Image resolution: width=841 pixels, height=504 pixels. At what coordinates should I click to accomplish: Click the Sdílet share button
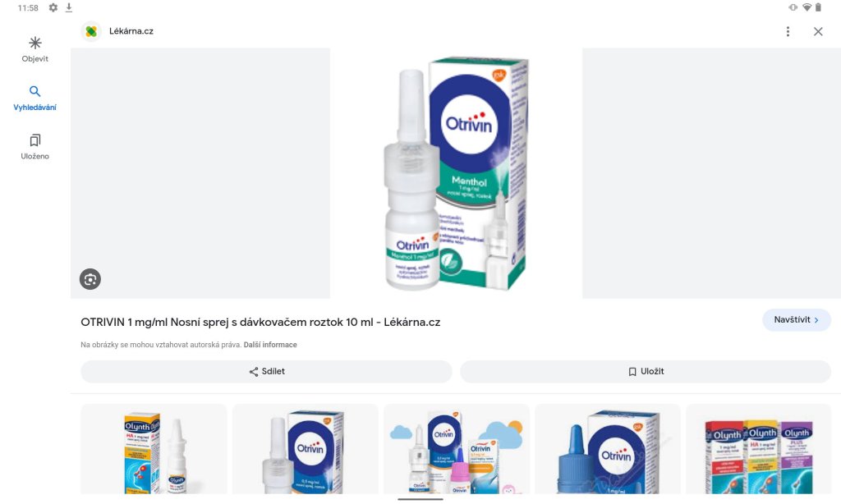pos(267,372)
